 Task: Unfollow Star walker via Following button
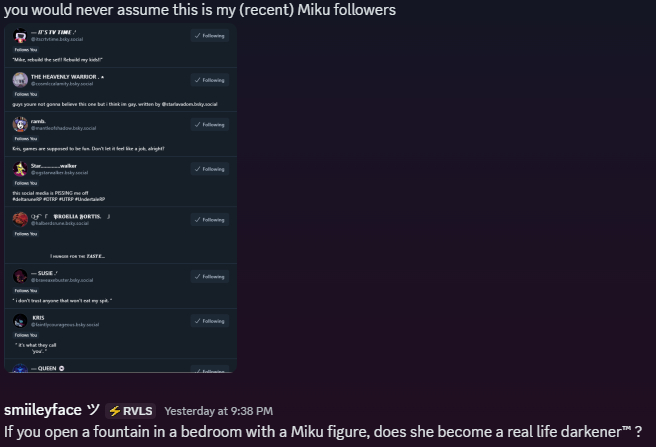[x=209, y=169]
